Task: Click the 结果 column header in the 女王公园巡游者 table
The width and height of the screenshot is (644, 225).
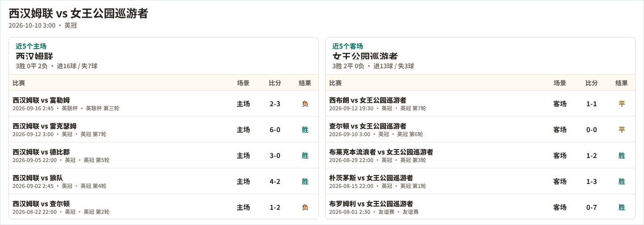Action: point(622,83)
